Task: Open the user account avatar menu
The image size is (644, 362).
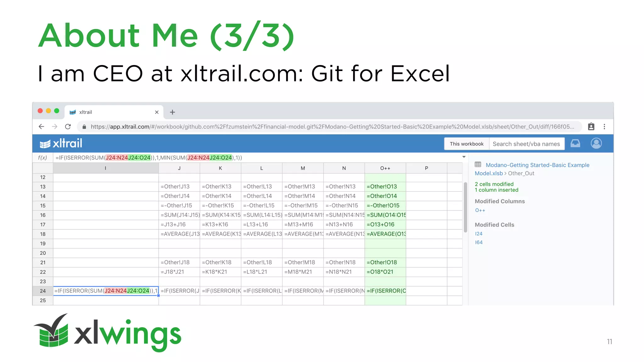Action: pyautogui.click(x=596, y=143)
